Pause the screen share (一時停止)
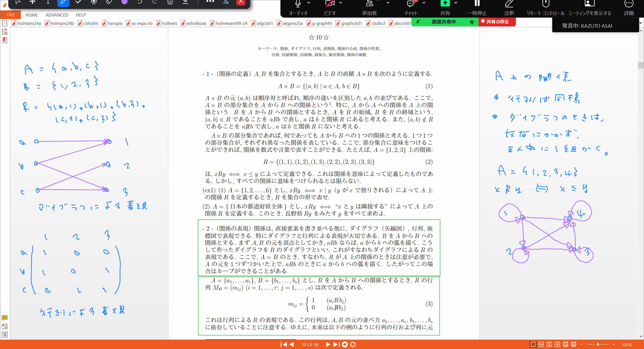Screen dimensions: 644x349 [x=477, y=7]
